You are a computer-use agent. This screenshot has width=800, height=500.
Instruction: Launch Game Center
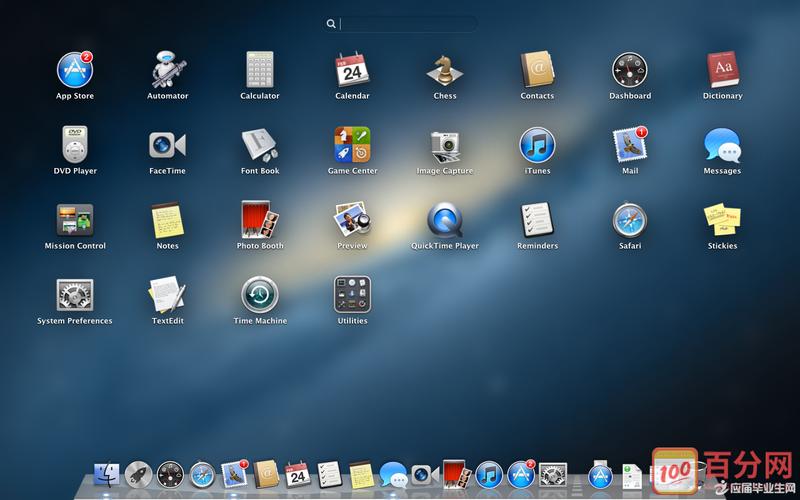pos(352,144)
